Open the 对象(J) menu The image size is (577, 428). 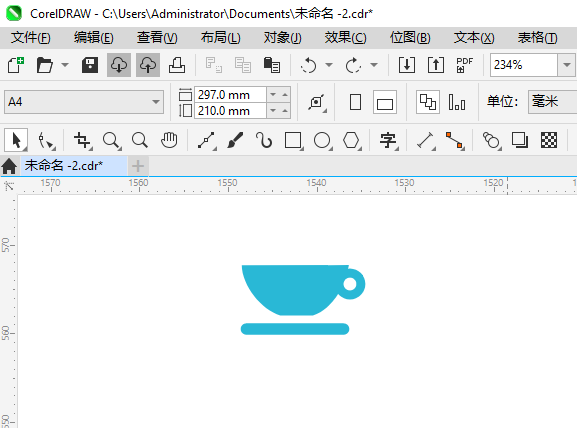[x=283, y=38]
